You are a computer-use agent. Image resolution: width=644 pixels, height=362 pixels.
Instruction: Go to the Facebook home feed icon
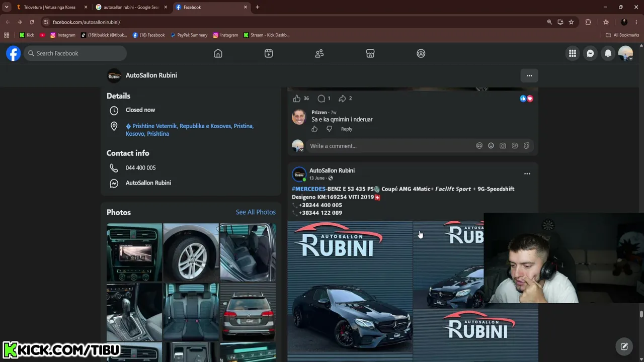tap(218, 53)
